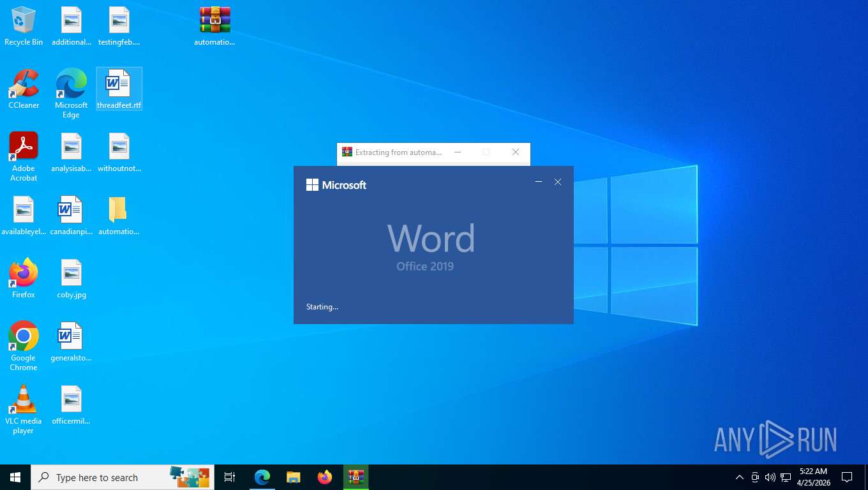The width and height of the screenshot is (868, 490).
Task: Click the search highlights puzzle image
Action: [190, 477]
